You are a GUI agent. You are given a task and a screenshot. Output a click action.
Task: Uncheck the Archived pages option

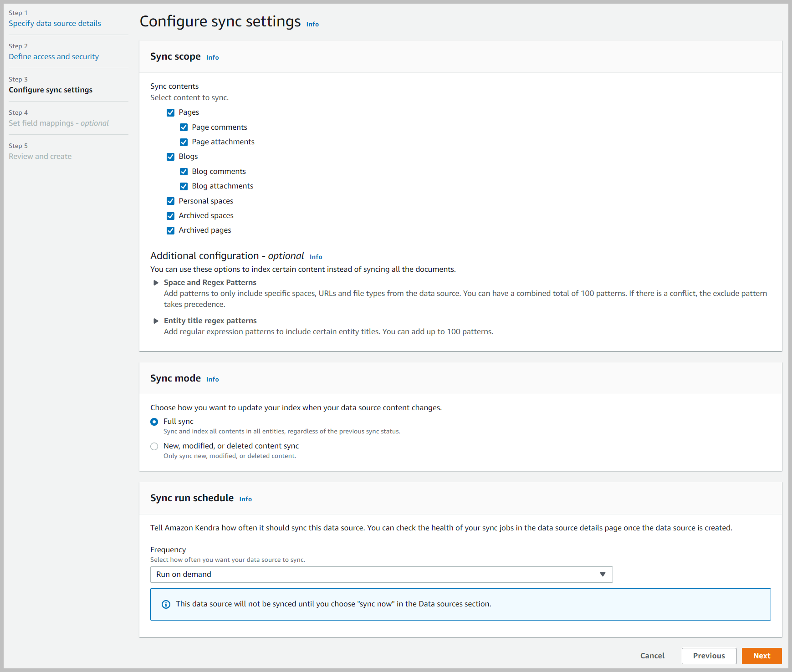click(x=170, y=230)
